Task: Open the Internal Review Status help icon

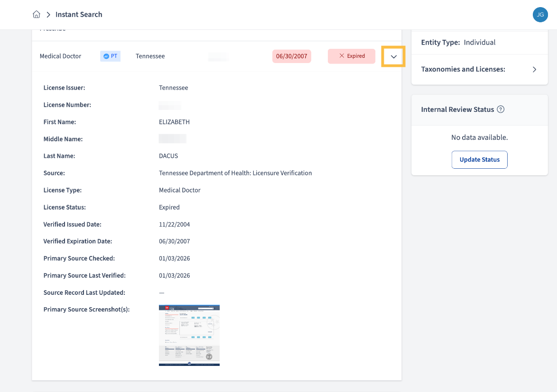Action: pos(501,109)
